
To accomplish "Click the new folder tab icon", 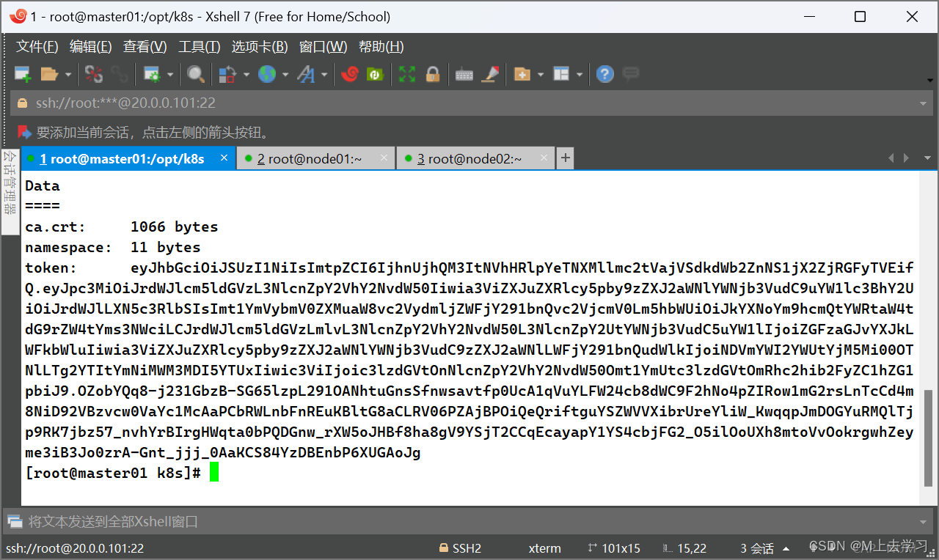I will click(x=522, y=74).
